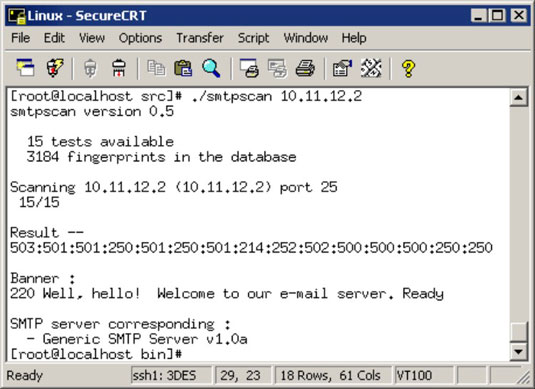Click in the terminal at the bin prompt
Viewport: 535px width, 389px height.
[96, 354]
